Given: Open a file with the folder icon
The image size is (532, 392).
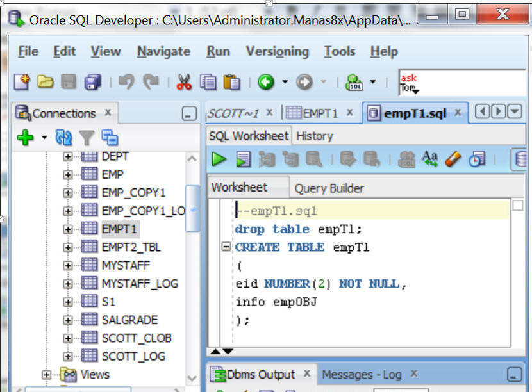Looking at the screenshot, I should [x=46, y=82].
